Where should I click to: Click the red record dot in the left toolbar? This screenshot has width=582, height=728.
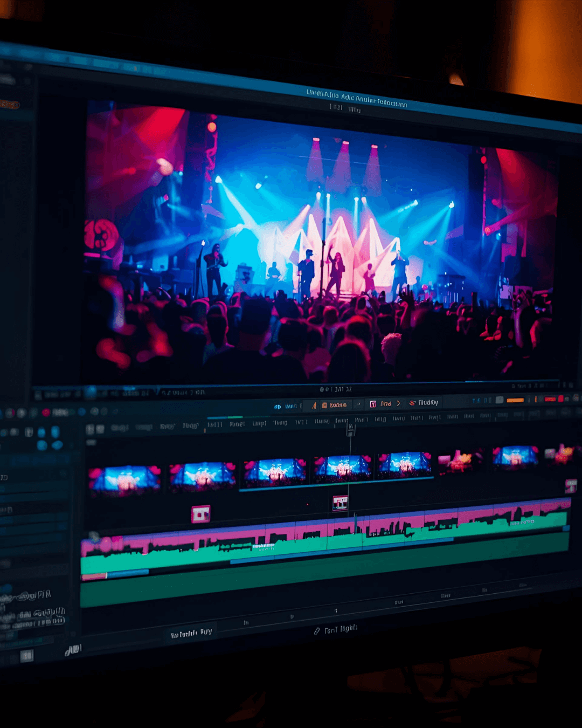click(46, 413)
